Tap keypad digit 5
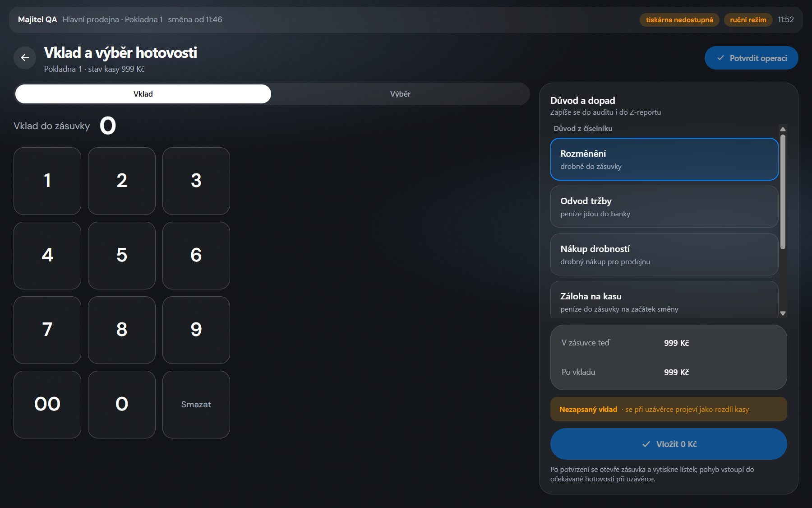This screenshot has height=508, width=812. point(122,256)
